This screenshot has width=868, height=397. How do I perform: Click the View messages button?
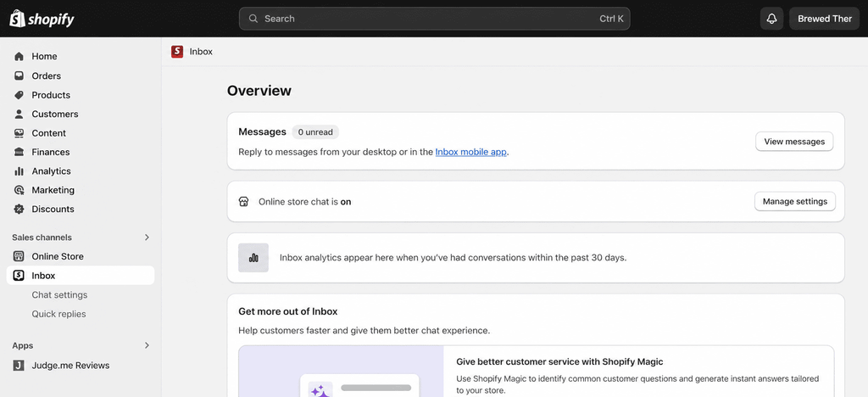[794, 142]
